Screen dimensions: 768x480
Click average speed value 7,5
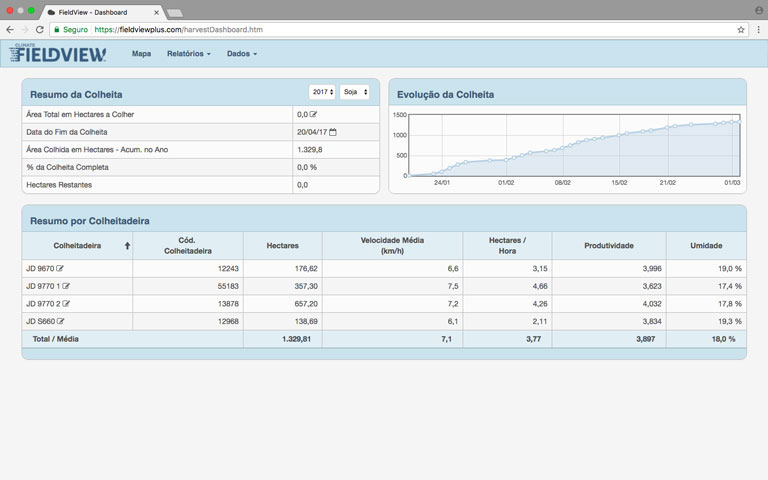[453, 286]
